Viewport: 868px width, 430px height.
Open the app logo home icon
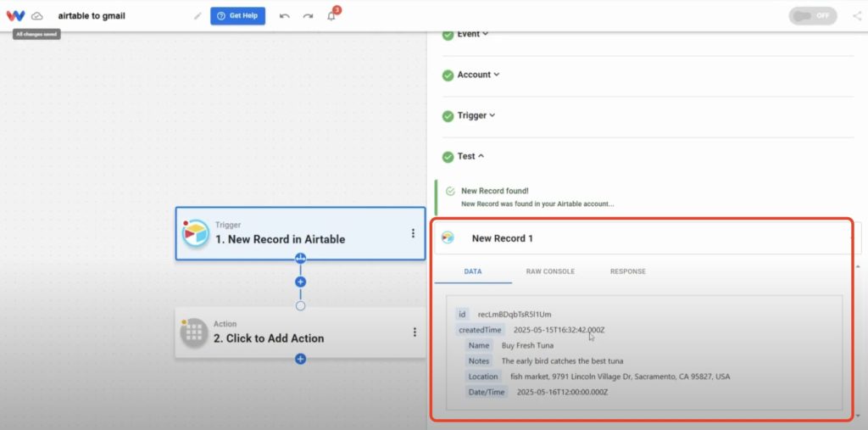(x=15, y=15)
